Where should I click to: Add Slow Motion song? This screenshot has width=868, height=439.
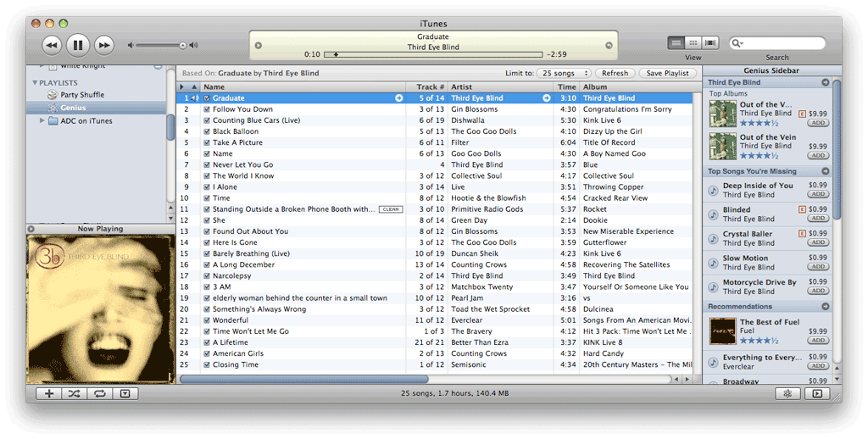coord(818,267)
